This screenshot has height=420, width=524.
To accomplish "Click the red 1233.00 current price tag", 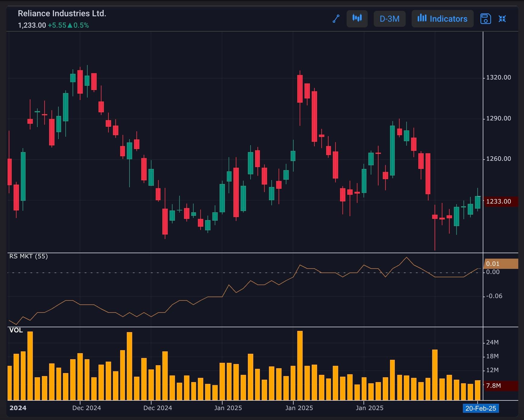I will click(501, 201).
